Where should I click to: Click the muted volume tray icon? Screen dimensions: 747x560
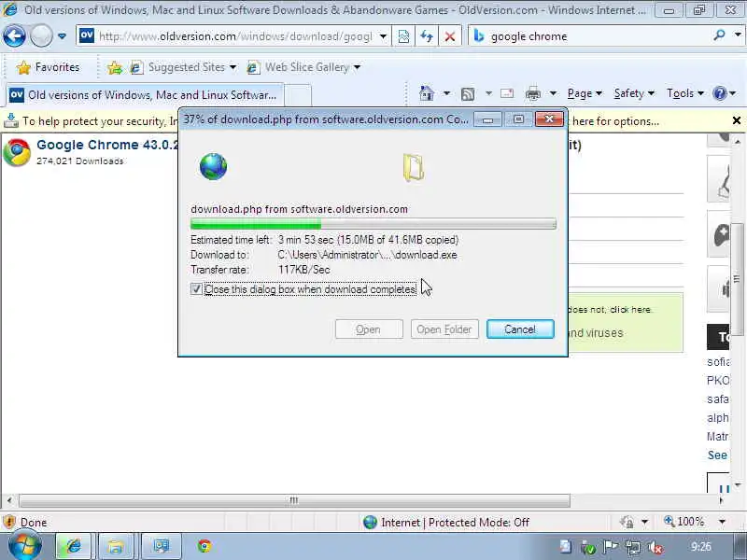tap(655, 548)
